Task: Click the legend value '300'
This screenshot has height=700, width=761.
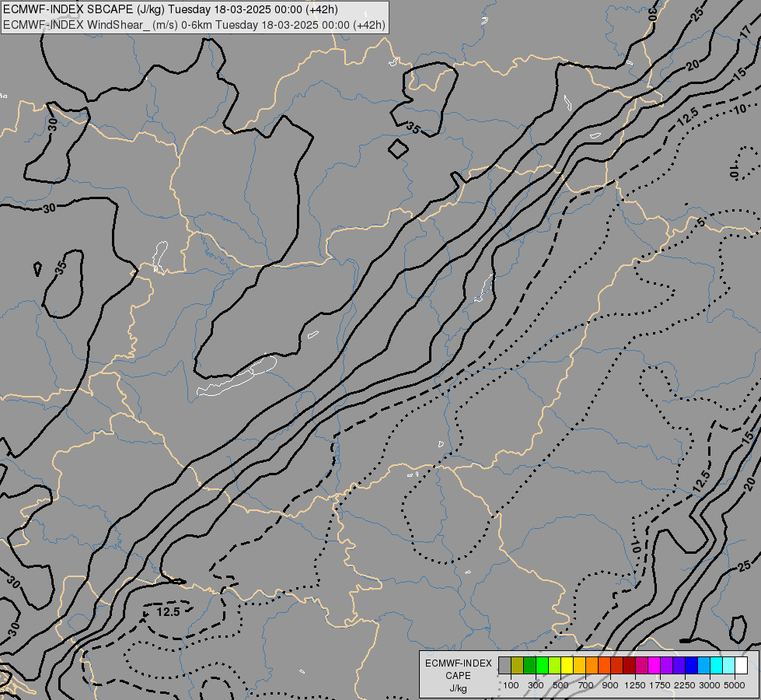Action: point(536,685)
